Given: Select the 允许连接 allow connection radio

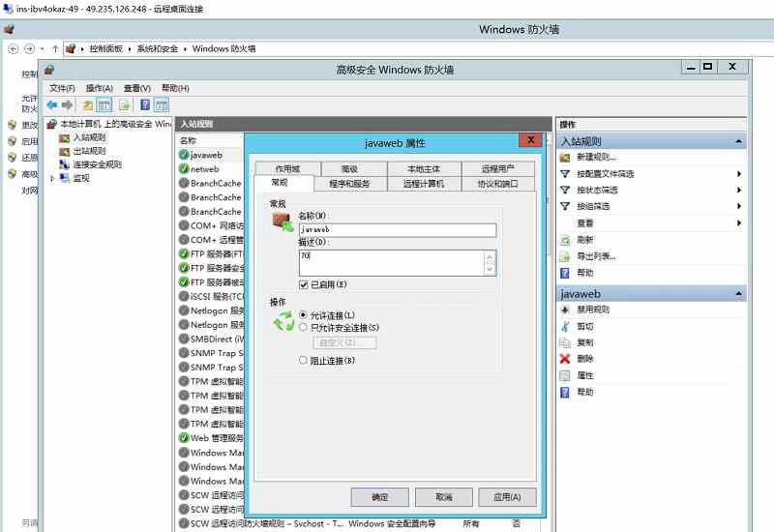Looking at the screenshot, I should coord(303,315).
